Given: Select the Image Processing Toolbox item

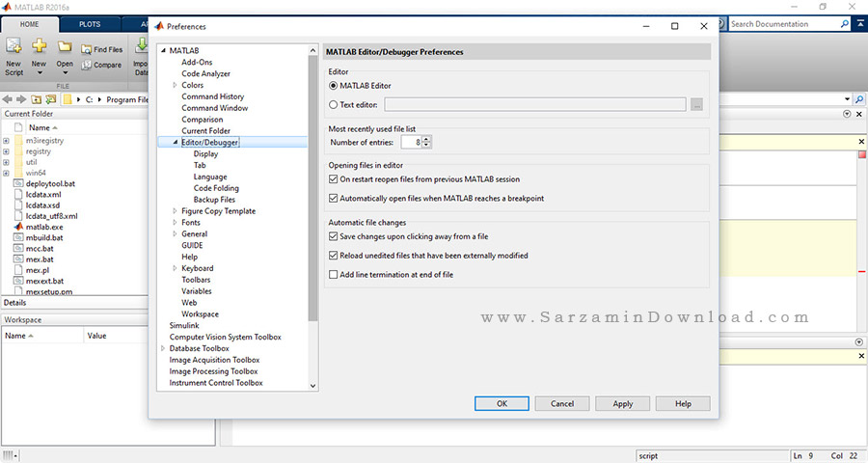Looking at the screenshot, I should pyautogui.click(x=213, y=371).
